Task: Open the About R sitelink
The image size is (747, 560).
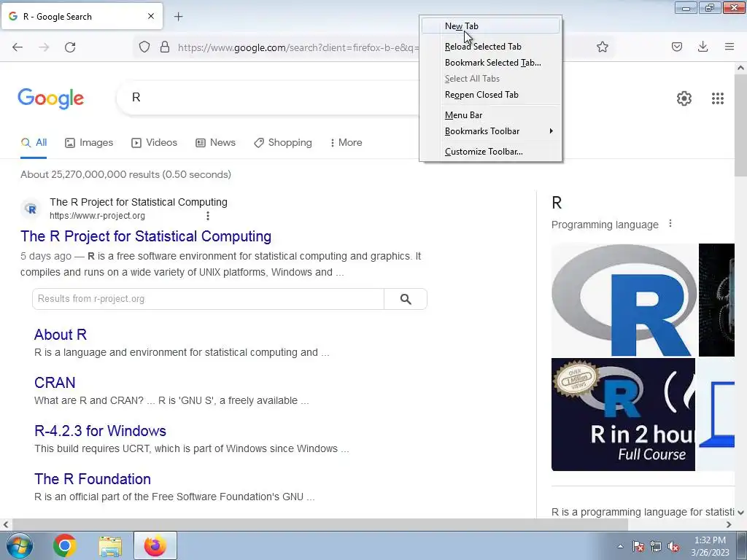Action: 61,335
